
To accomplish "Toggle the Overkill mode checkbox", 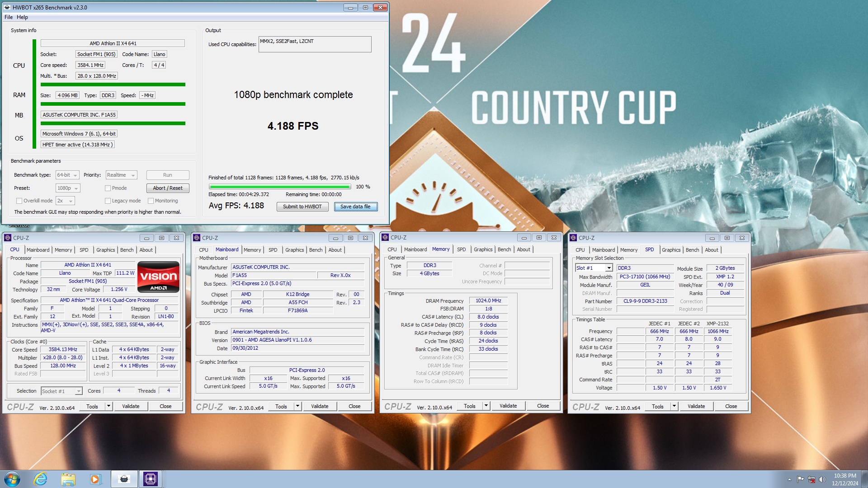I will pyautogui.click(x=19, y=201).
